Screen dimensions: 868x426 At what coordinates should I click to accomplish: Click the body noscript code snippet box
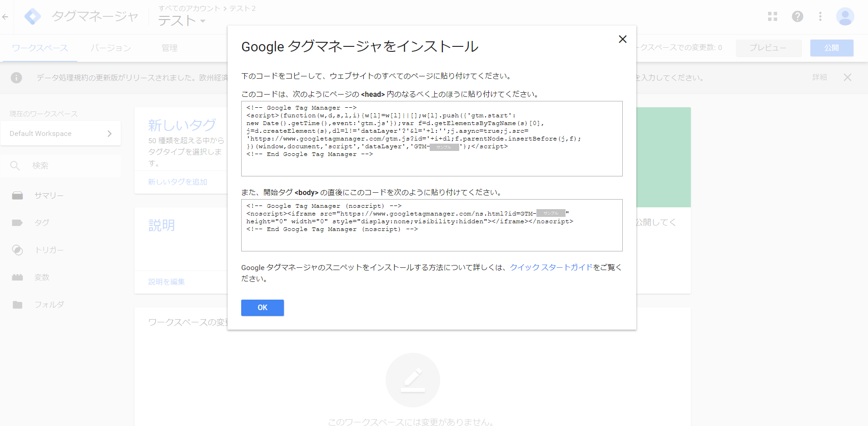(432, 225)
